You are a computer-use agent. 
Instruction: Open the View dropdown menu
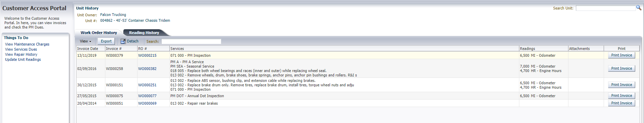86,41
